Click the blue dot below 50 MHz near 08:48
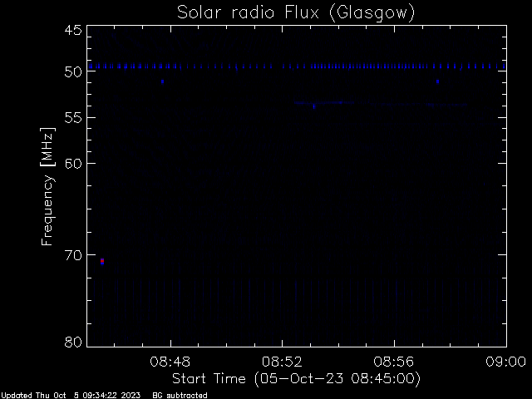Viewport: 532px width, 399px height. click(x=163, y=81)
